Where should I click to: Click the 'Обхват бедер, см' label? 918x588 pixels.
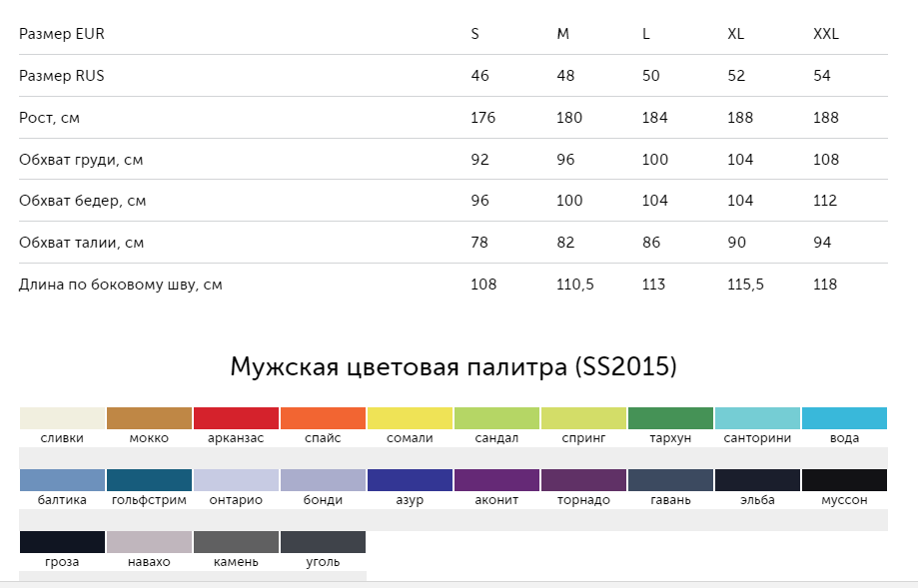point(83,201)
